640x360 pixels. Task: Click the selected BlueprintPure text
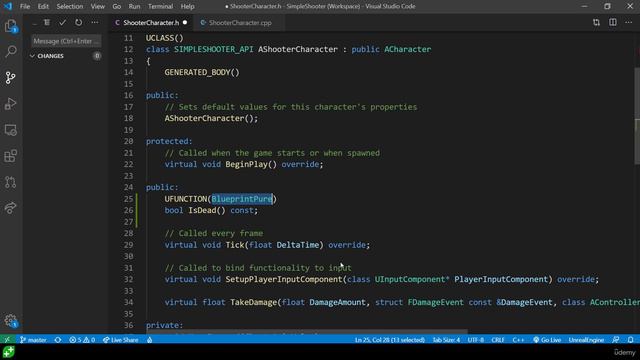(242, 199)
